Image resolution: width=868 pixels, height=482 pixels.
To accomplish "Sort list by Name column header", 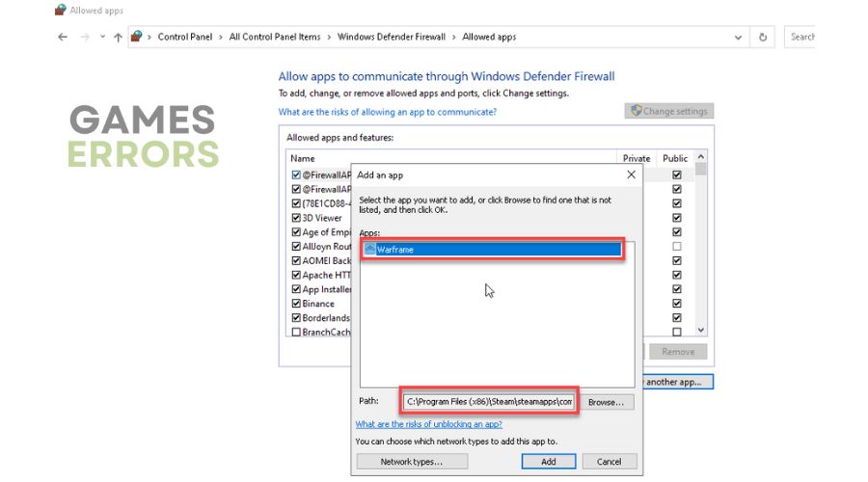I will 303,158.
